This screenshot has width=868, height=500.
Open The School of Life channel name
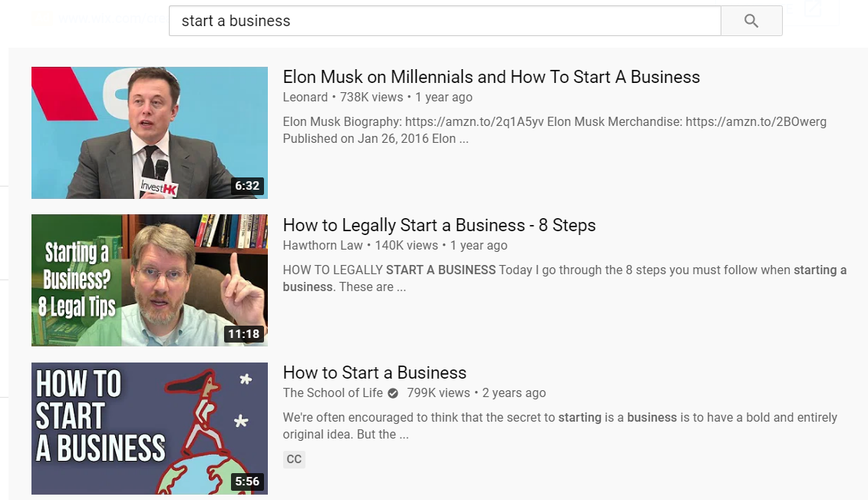click(x=332, y=392)
